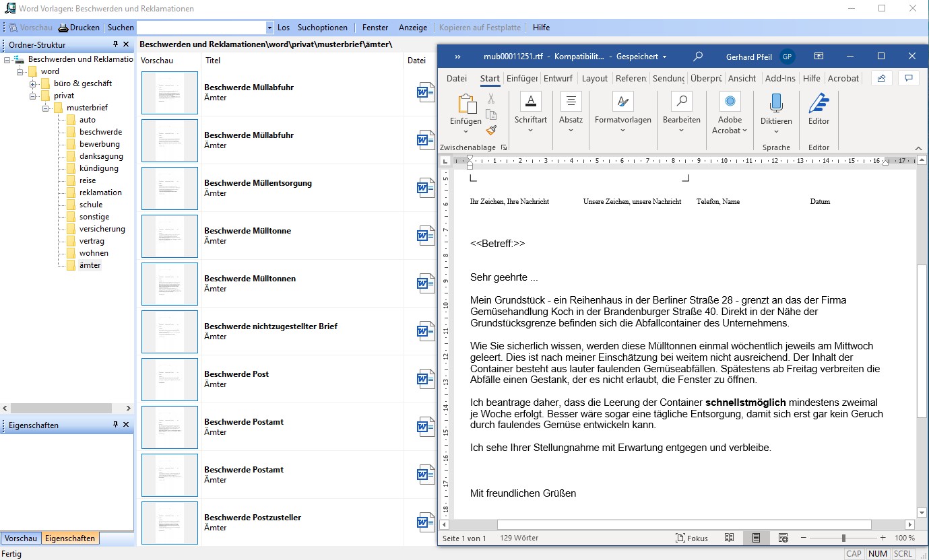Viewport: 929px width, 560px height.
Task: Pin the Ordner-Struktur panel
Action: tap(115, 44)
